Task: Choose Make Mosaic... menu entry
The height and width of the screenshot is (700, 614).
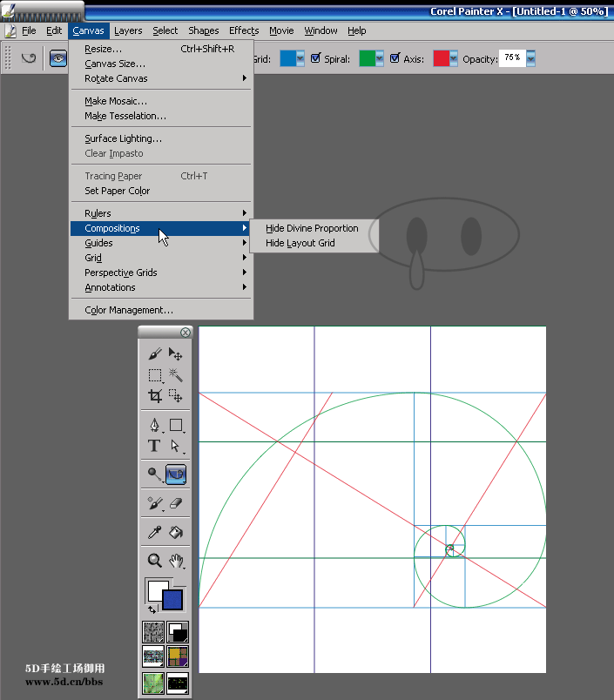Action: (x=162, y=101)
